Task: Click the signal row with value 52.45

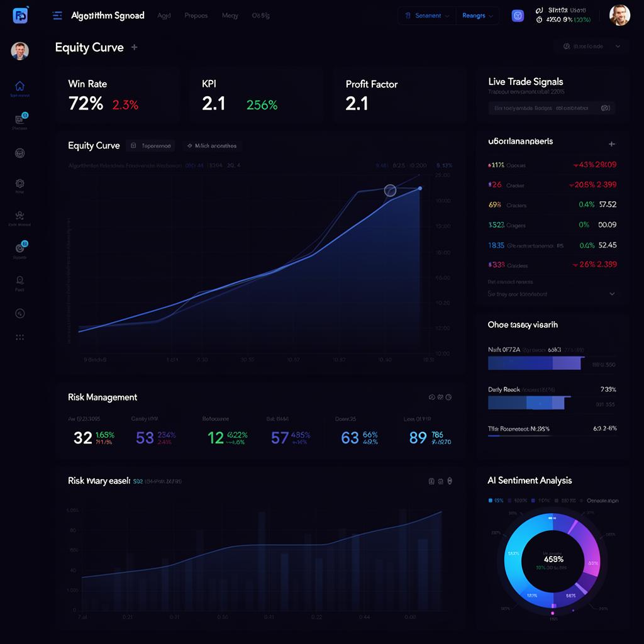Action: pos(552,245)
